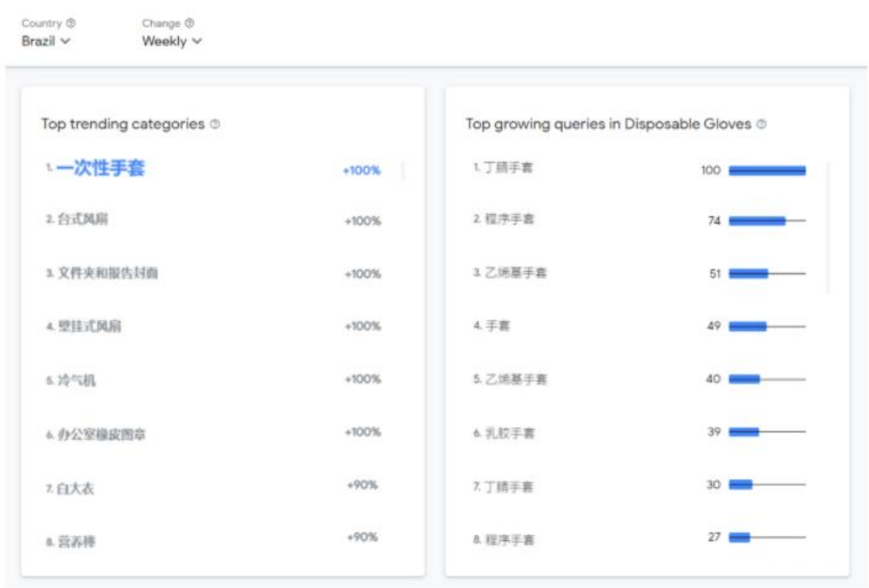
Task: Click the 营养棒 category entry
Action: (77, 542)
